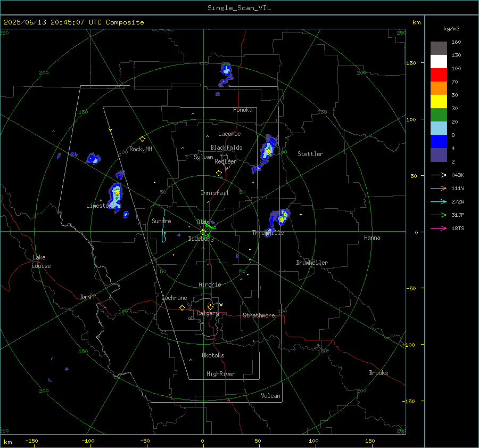Click the orange 70 kg/m2 legend swatch

[x=439, y=88]
